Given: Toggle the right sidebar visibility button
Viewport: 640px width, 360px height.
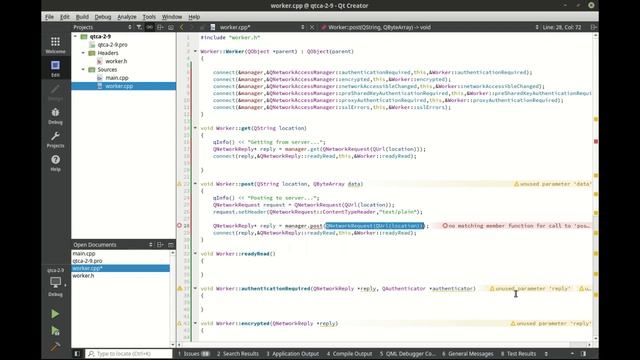Looking at the screenshot, I should (583, 353).
